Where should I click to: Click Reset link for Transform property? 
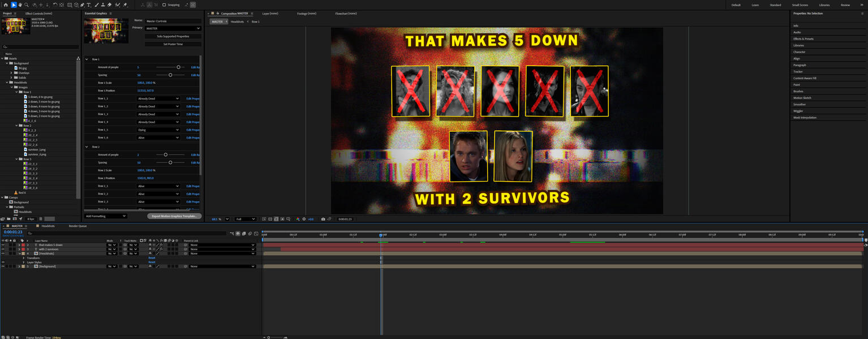click(x=152, y=258)
